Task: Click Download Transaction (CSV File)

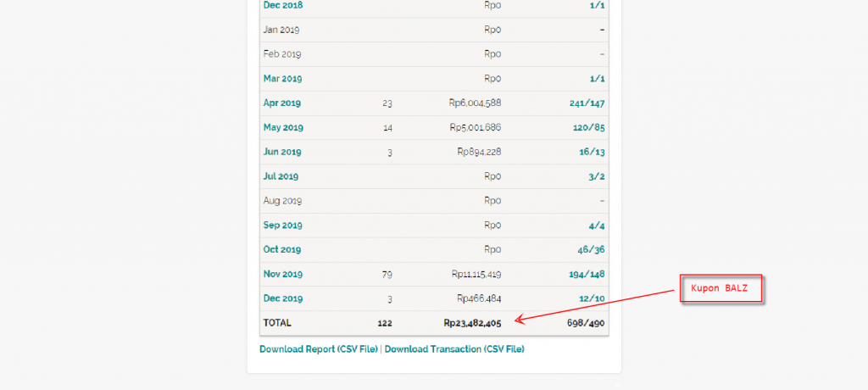Action: [x=454, y=349]
